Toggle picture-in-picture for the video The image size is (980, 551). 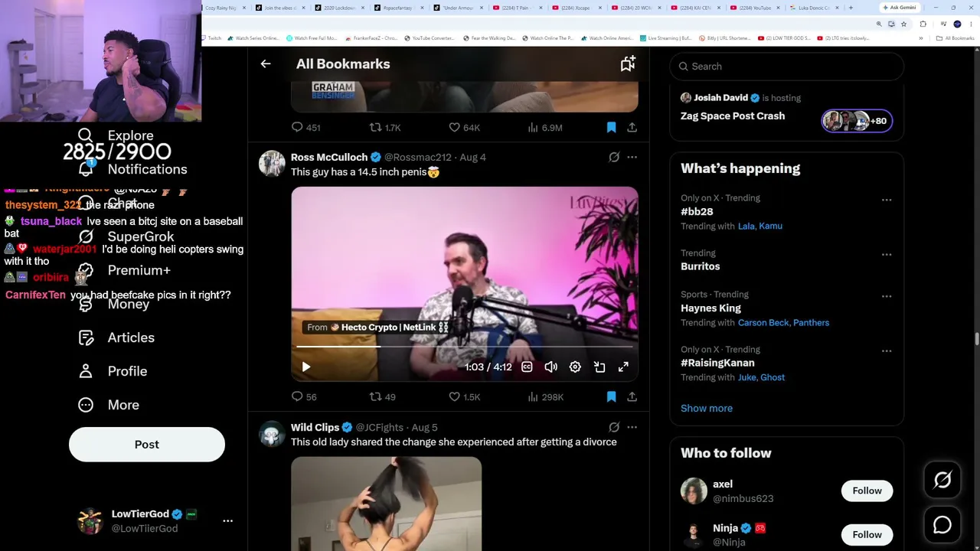[599, 367]
